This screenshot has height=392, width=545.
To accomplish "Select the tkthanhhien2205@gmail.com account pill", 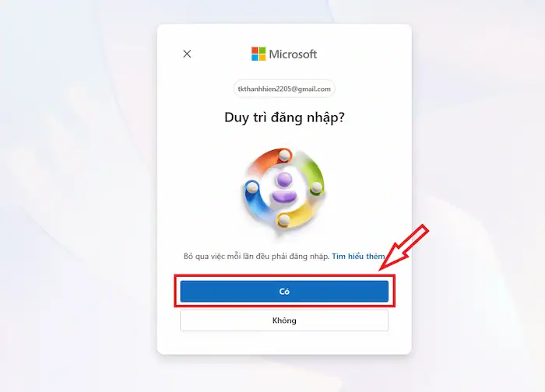I will [x=284, y=89].
